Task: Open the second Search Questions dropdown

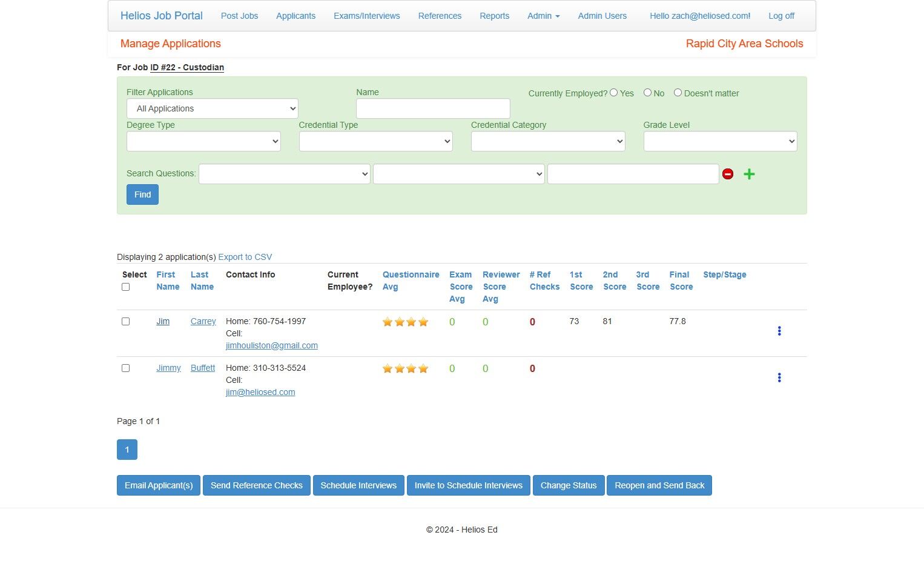Action: tap(459, 174)
